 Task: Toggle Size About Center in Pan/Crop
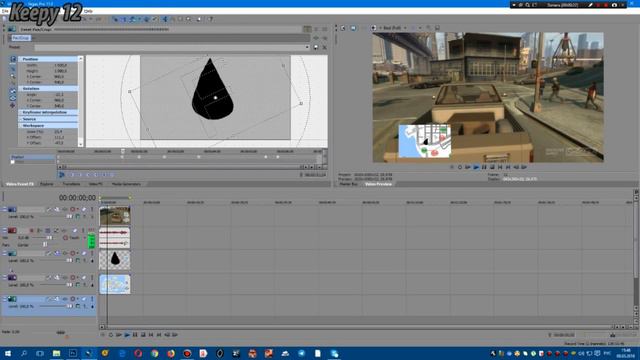[13, 98]
